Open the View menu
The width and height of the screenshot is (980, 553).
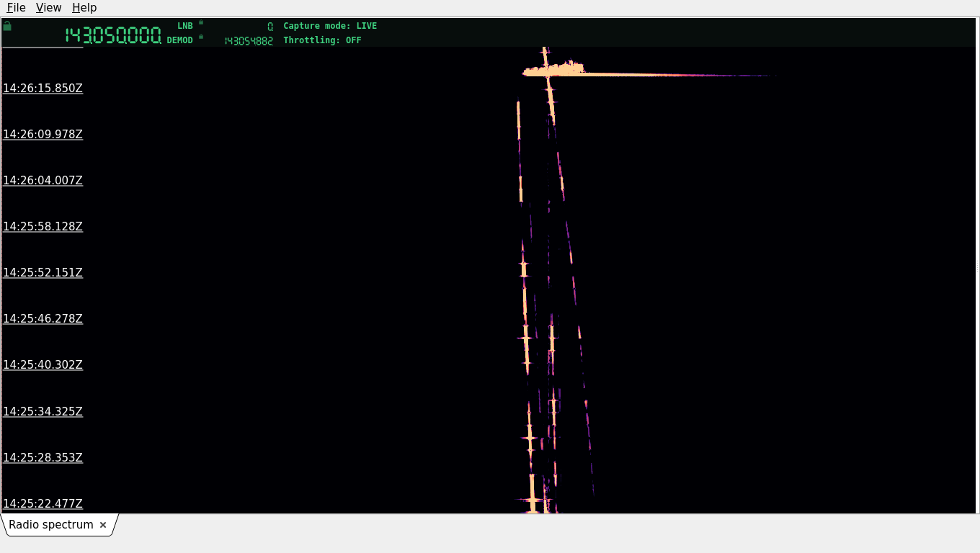pos(48,8)
